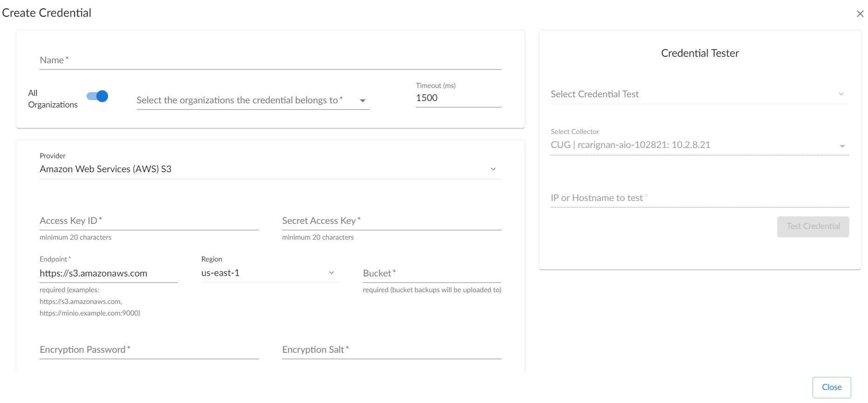Viewport: 868px width, 403px height.
Task: Click the Create Credential title text
Action: (47, 13)
